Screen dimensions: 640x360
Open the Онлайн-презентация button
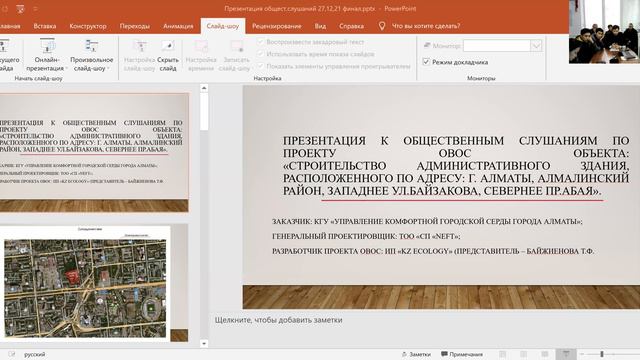[x=46, y=55]
